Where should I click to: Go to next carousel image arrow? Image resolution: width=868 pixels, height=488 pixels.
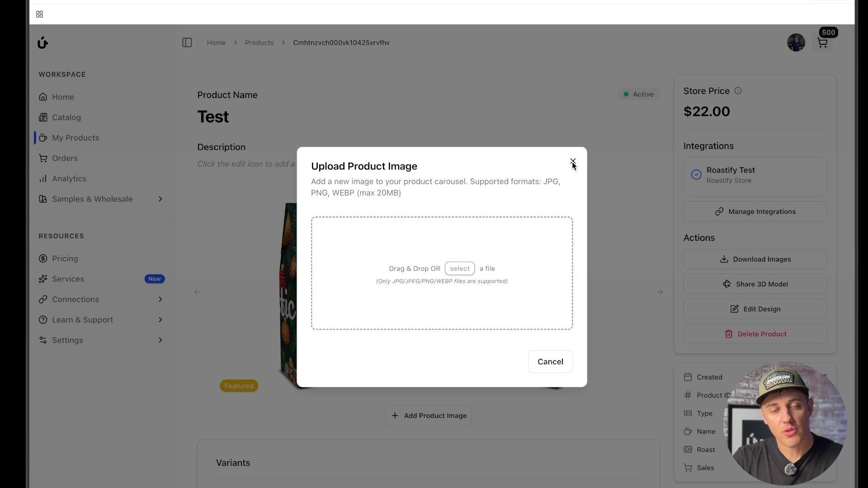pos(660,292)
